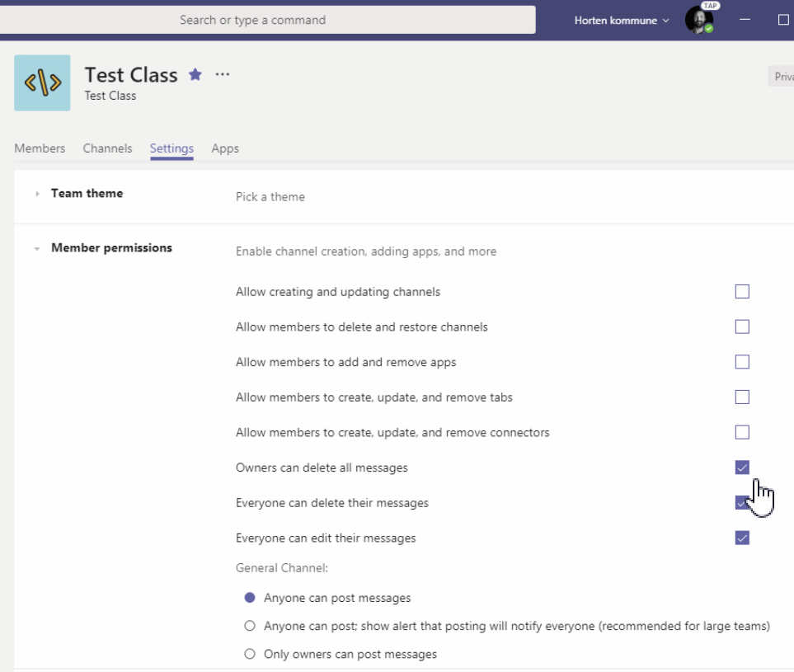This screenshot has height=672, width=794.
Task: Switch to the Members tab
Action: pyautogui.click(x=40, y=148)
